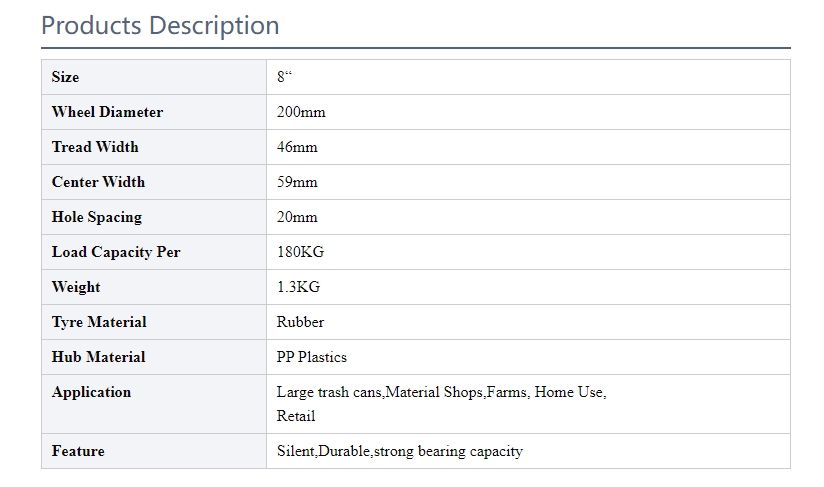
Task: Click the PP Plastics hub material value
Action: (312, 357)
